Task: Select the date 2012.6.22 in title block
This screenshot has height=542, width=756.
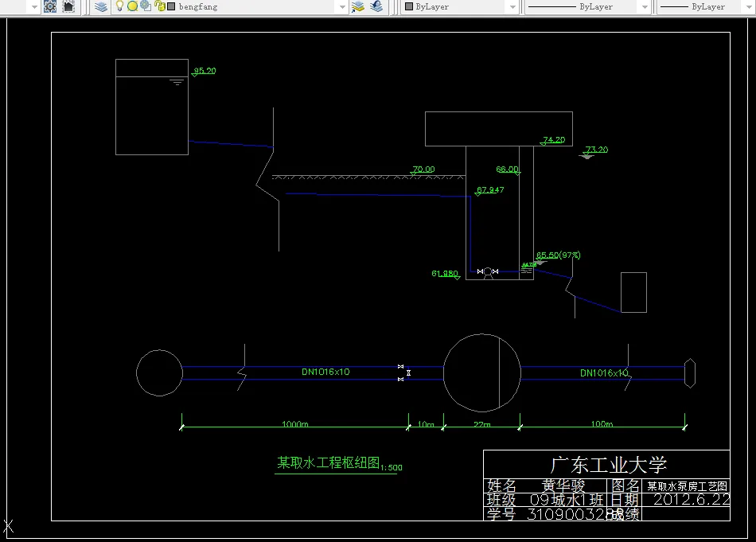Action: coord(692,499)
